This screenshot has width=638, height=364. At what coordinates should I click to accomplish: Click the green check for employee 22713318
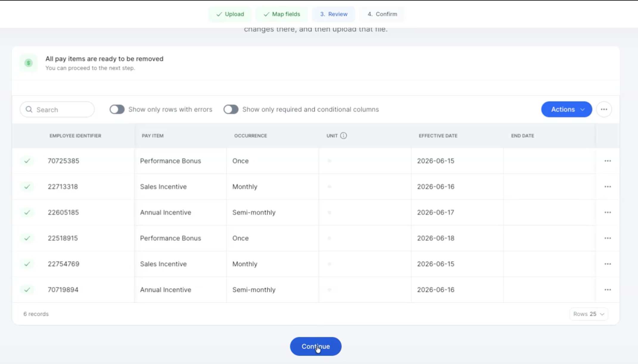coord(27,187)
